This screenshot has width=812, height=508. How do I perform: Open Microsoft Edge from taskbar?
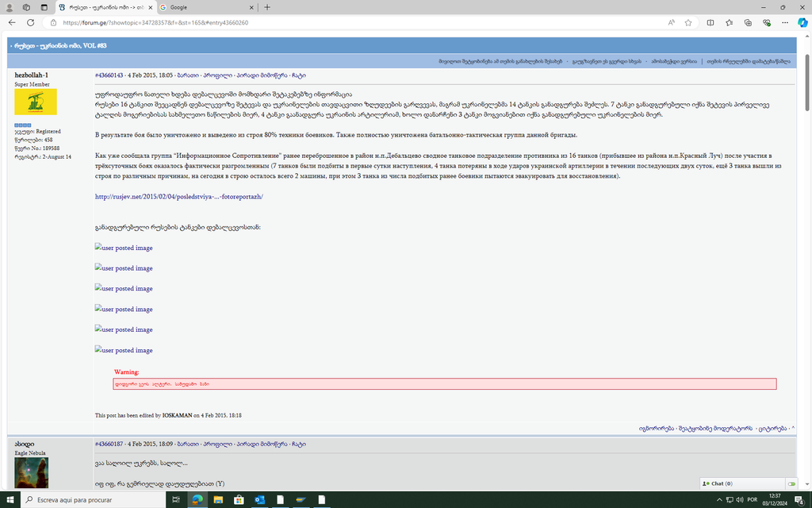pos(197,500)
